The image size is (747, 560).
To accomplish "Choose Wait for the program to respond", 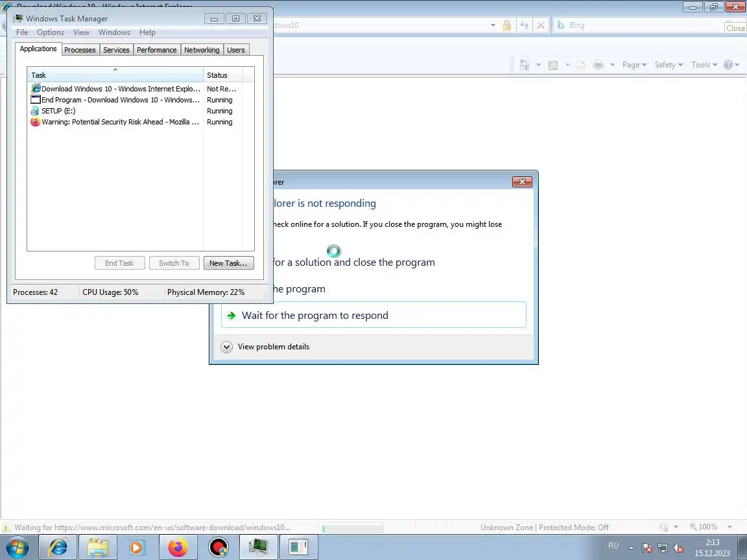I will click(374, 315).
